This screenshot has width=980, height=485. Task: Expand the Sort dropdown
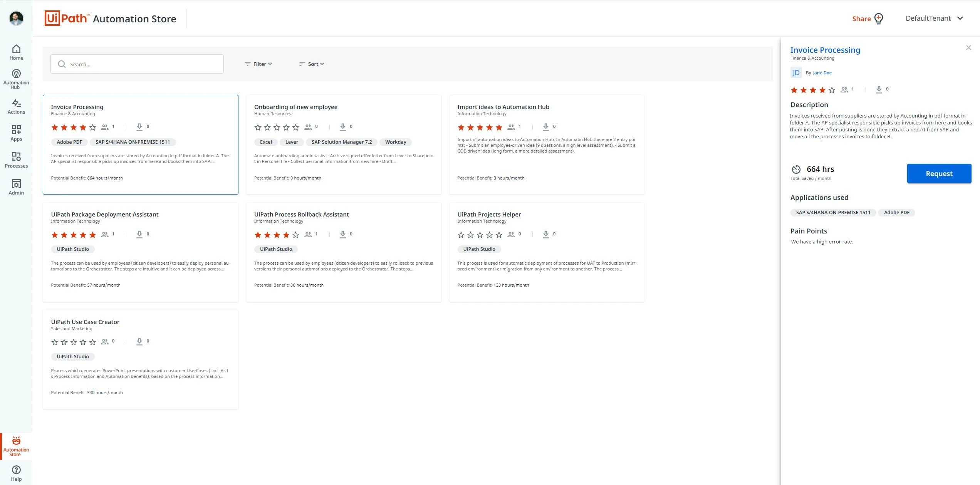pos(312,64)
